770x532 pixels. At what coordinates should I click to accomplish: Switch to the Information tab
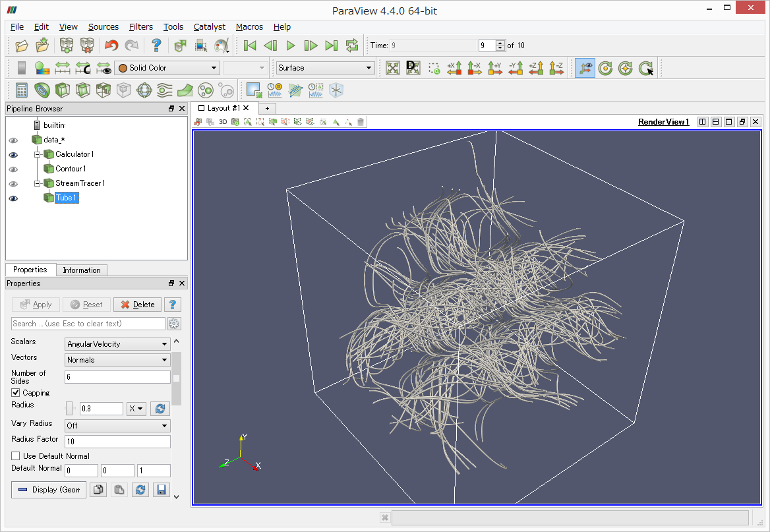click(81, 270)
